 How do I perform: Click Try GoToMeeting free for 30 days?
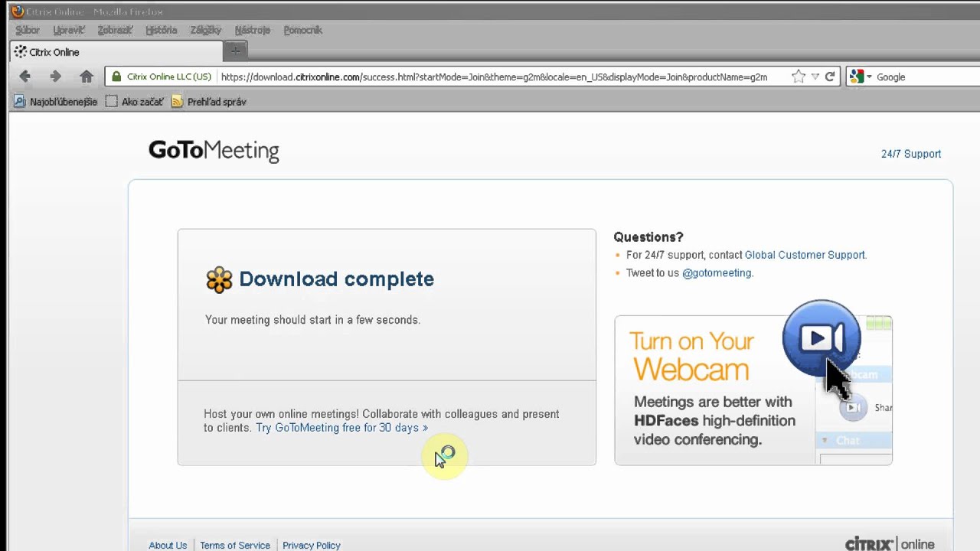(x=341, y=428)
